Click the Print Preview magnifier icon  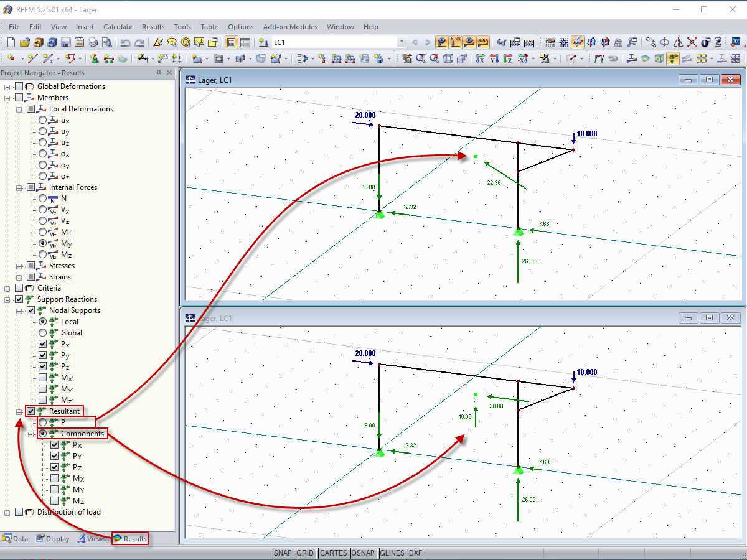[106, 42]
